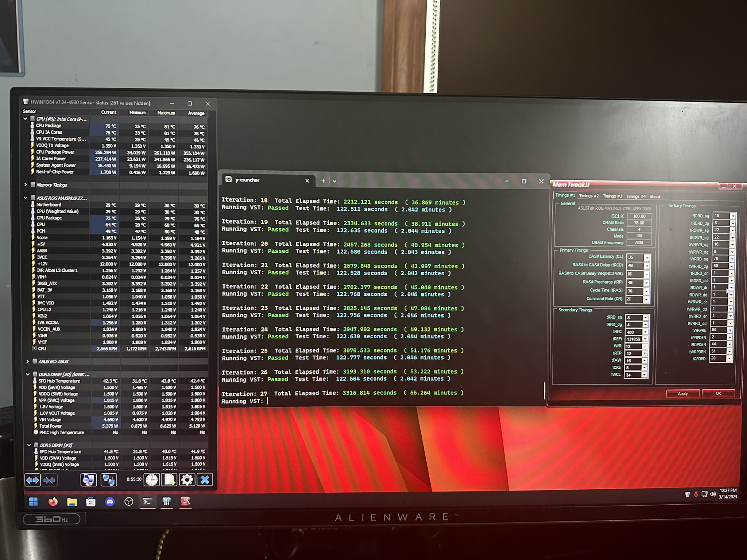Viewport: 747px width, 560px height.
Task: Click HWiNFO start logging file icon
Action: [169, 480]
